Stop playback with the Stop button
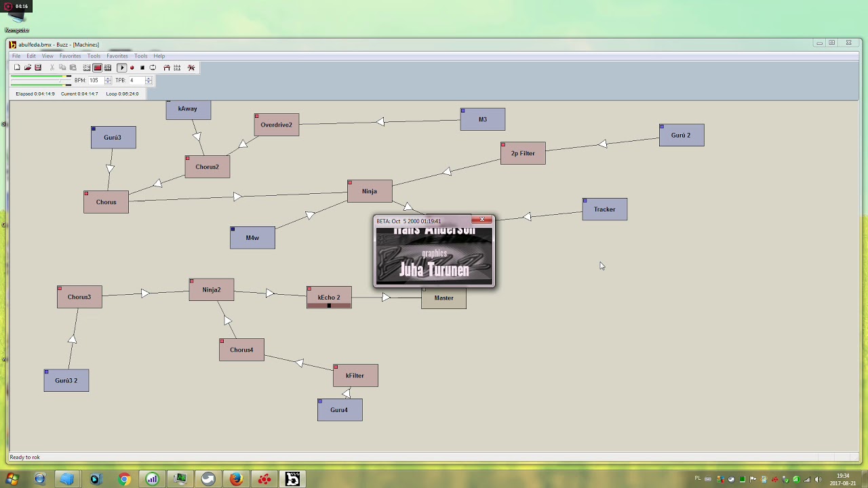This screenshot has width=868, height=488. coord(142,68)
